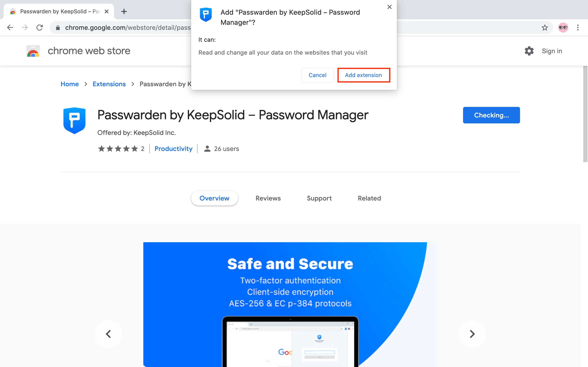Click the page's vertical scrollbar
The image size is (588, 367).
point(585,114)
